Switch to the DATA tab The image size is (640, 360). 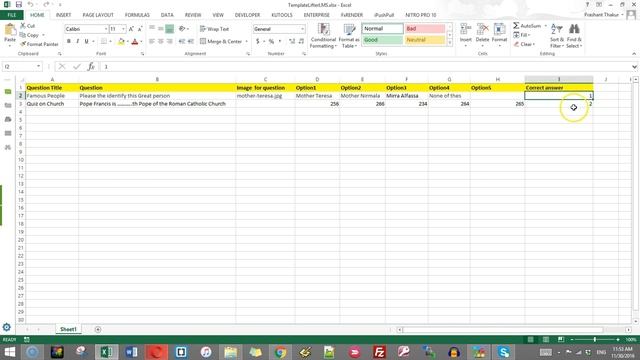pos(167,15)
